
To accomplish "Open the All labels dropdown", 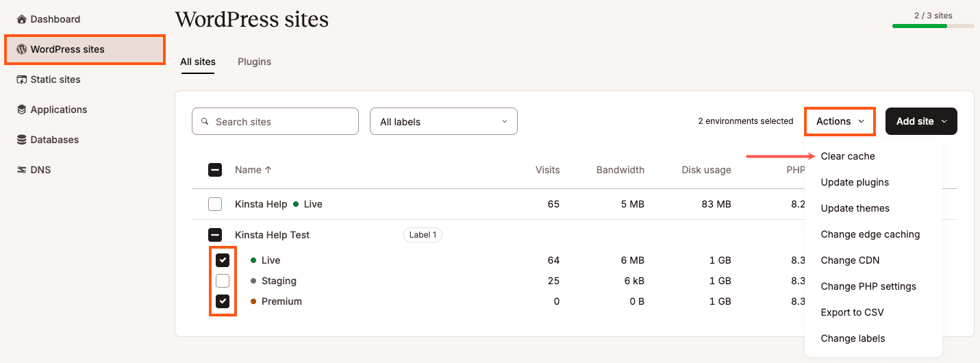I will (443, 122).
